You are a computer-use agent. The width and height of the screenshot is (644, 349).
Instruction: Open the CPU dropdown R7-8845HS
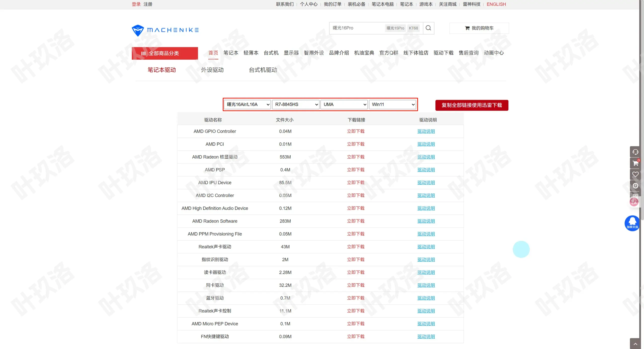[x=296, y=104]
